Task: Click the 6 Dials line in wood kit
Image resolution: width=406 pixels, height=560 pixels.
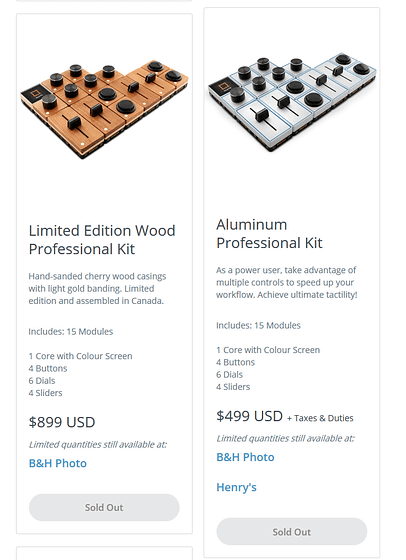Action: pyautogui.click(x=42, y=381)
